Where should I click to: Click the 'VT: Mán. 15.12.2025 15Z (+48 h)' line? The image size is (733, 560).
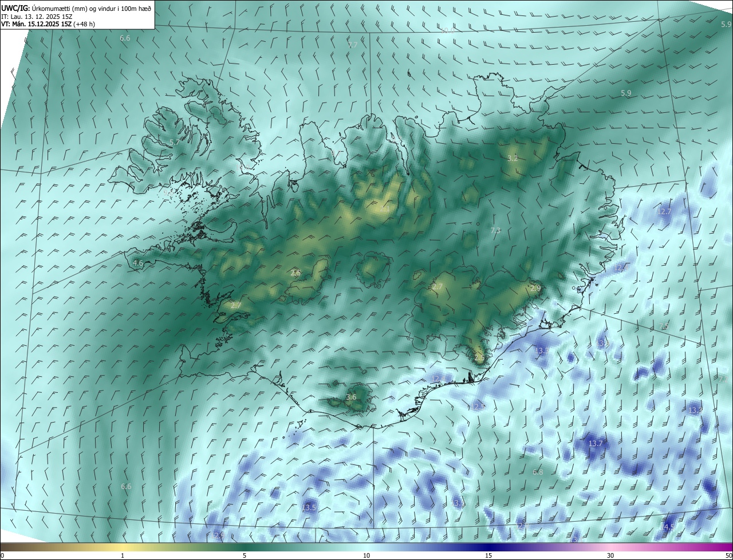click(48, 24)
